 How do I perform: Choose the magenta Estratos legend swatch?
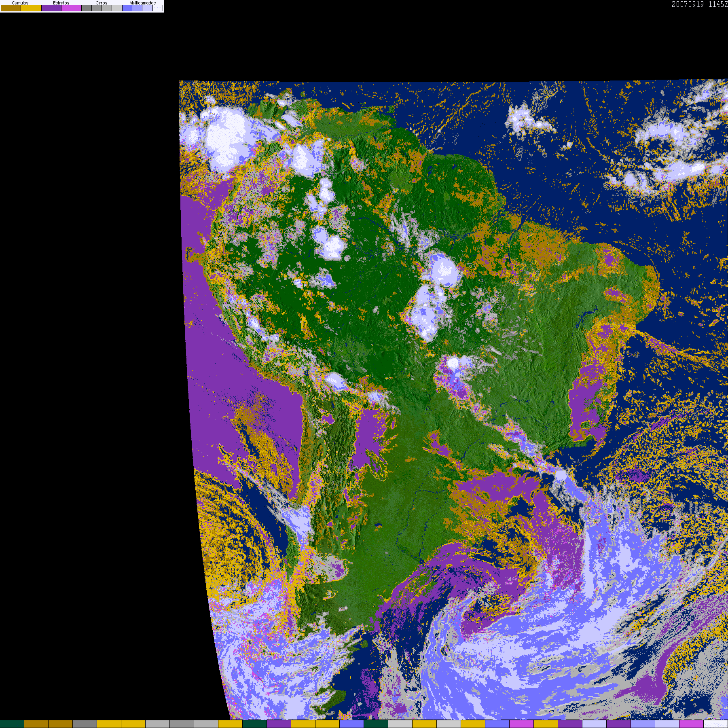tap(71, 8)
